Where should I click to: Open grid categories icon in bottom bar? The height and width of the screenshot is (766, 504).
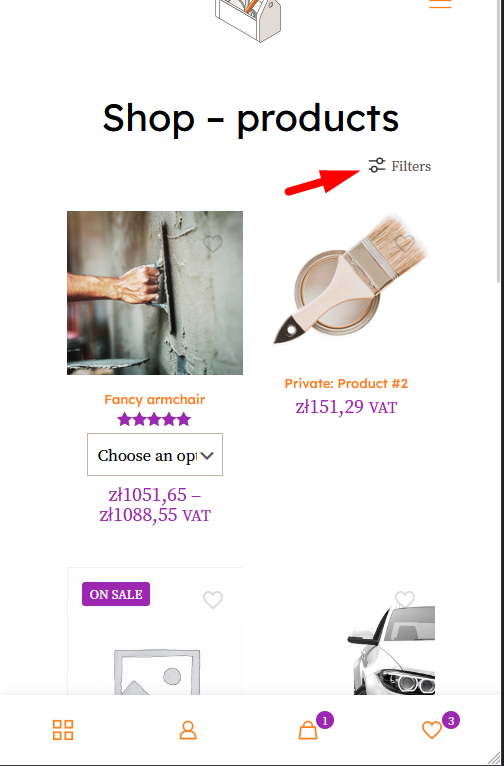[63, 730]
